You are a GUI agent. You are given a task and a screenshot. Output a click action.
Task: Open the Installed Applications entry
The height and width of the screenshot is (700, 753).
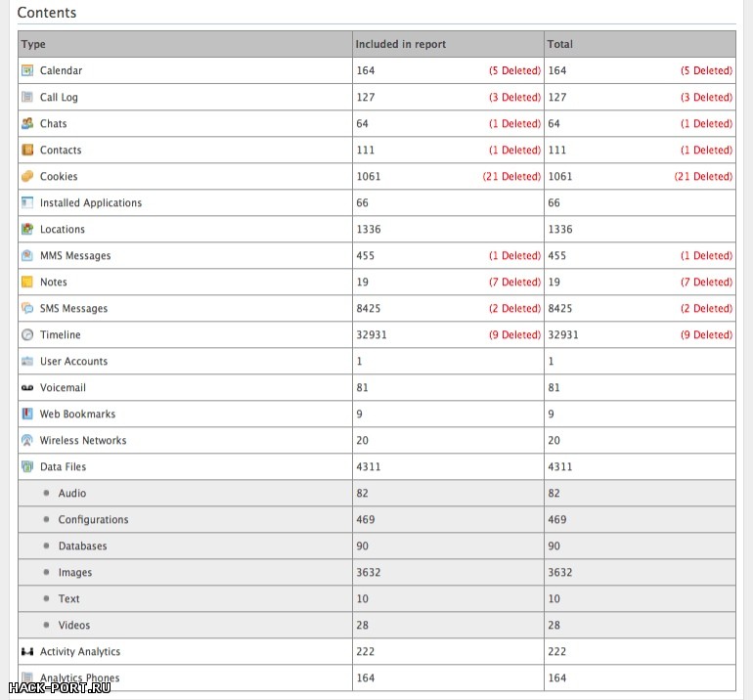90,202
